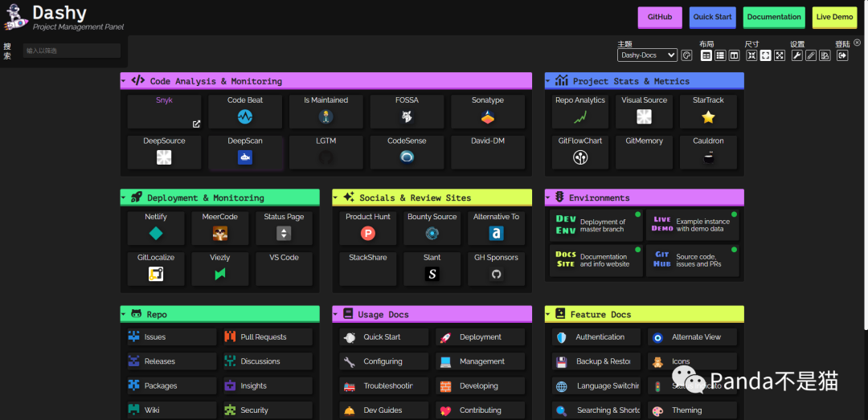The height and width of the screenshot is (420, 868).
Task: Click the yellow Live Demo header button
Action: coord(834,17)
